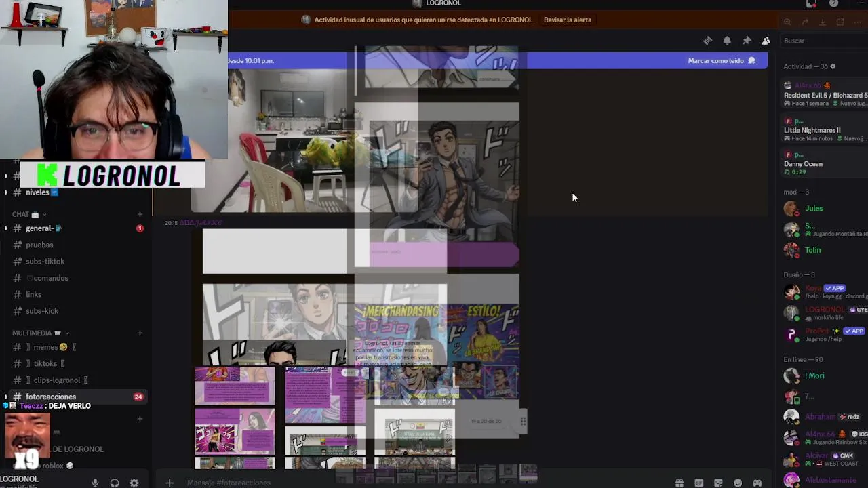Open LOGRONOL owner member entry
This screenshot has width=868, height=488.
coord(825,313)
